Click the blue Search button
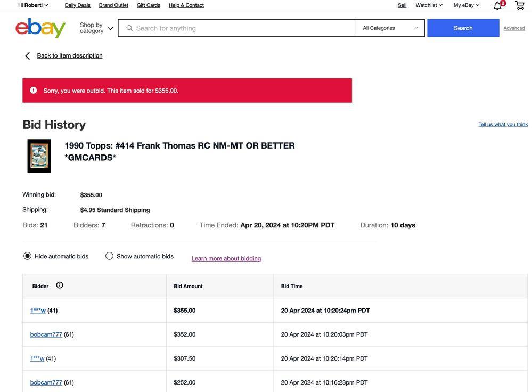 pyautogui.click(x=463, y=28)
